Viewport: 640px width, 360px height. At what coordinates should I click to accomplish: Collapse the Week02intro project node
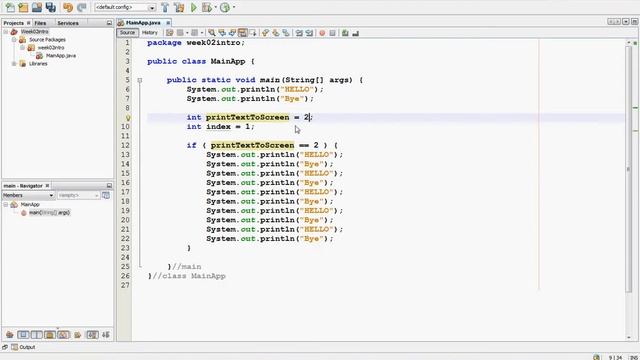point(6,31)
